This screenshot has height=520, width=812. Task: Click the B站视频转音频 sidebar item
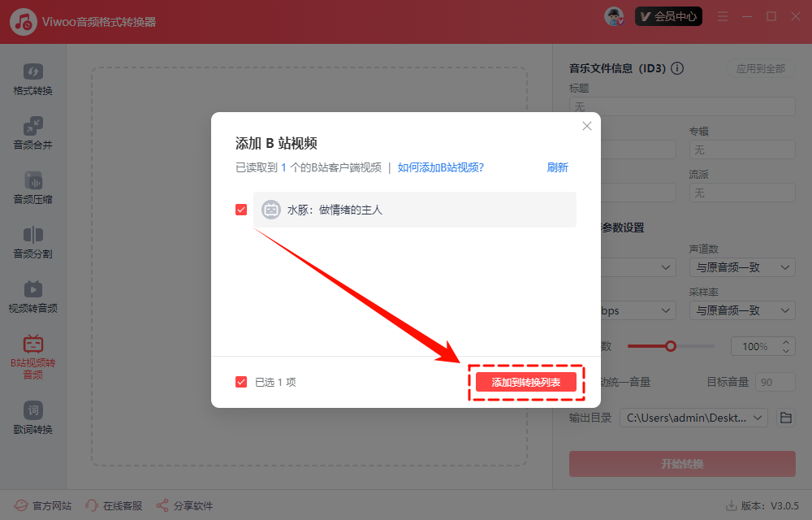tap(32, 355)
